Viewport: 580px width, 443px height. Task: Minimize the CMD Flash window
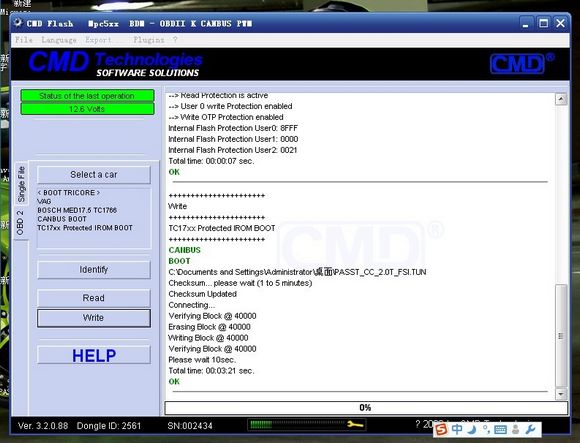pos(525,23)
